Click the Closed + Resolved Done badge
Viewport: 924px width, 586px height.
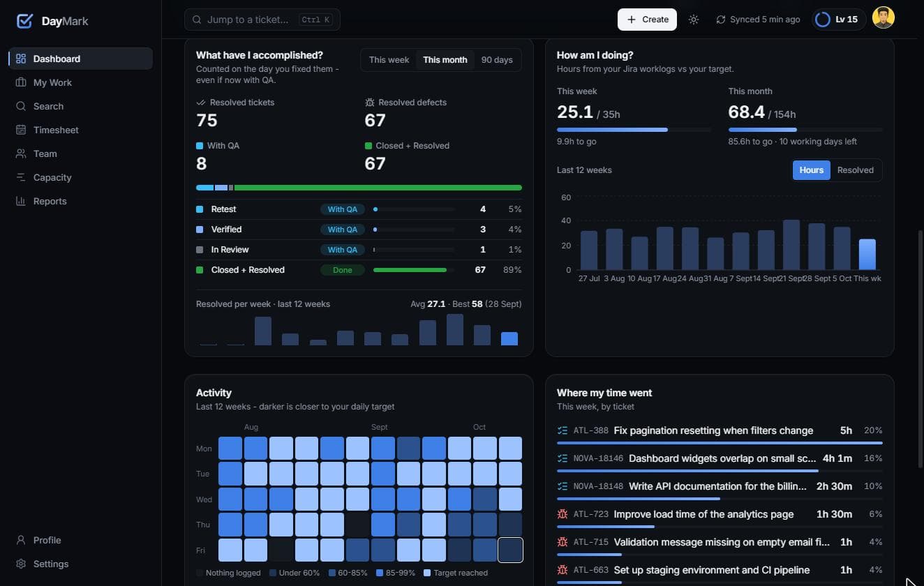pos(343,270)
